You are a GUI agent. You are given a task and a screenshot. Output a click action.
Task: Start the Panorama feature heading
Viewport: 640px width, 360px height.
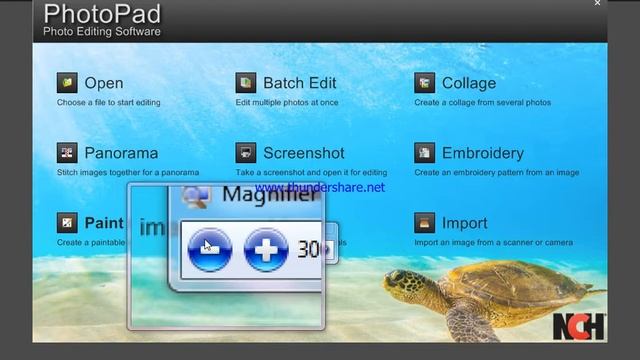[x=121, y=153]
